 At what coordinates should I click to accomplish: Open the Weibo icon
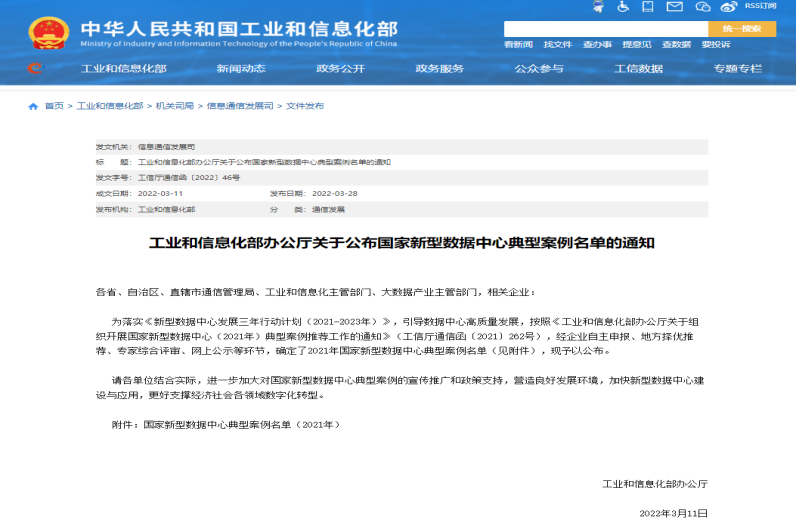pos(729,7)
